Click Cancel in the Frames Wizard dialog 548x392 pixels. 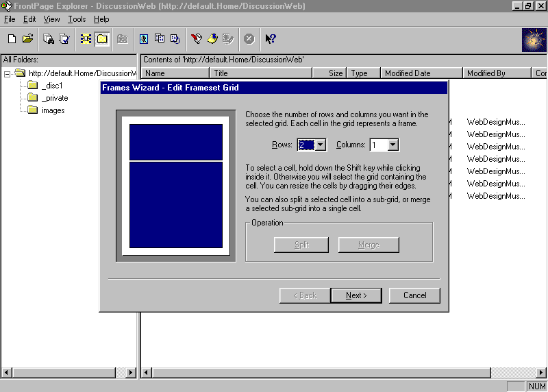point(414,295)
